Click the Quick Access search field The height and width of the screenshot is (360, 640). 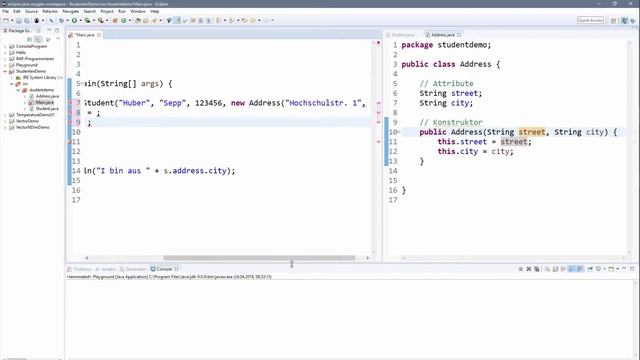590,20
